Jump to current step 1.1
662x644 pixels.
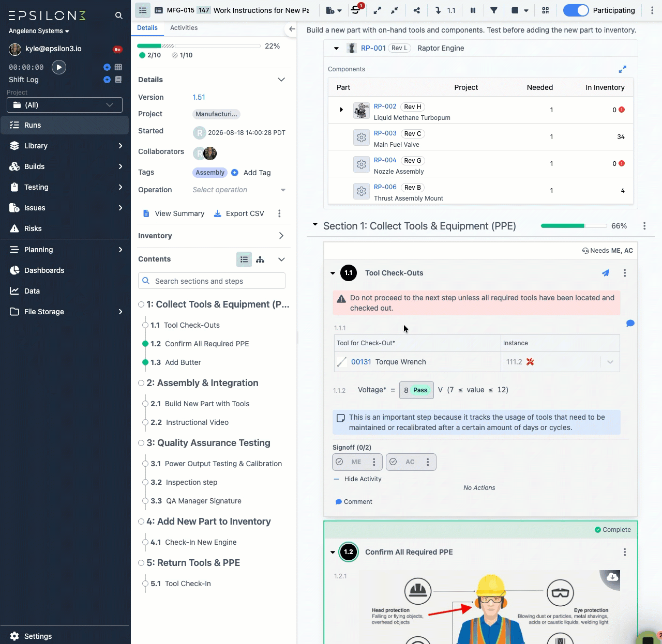[445, 10]
